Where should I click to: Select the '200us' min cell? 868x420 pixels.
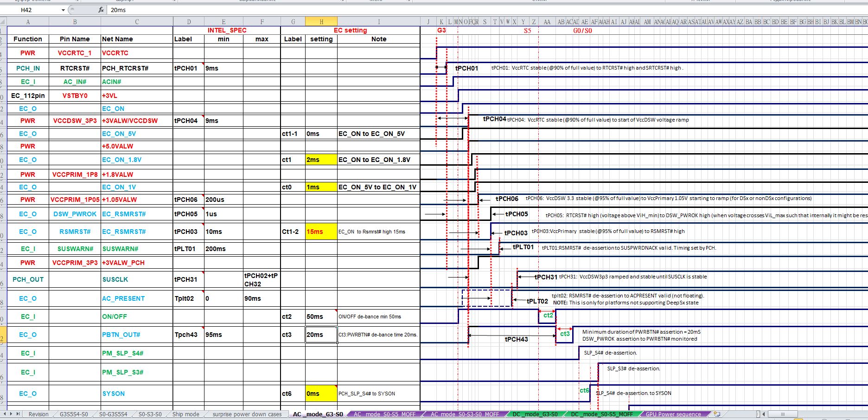pos(223,200)
